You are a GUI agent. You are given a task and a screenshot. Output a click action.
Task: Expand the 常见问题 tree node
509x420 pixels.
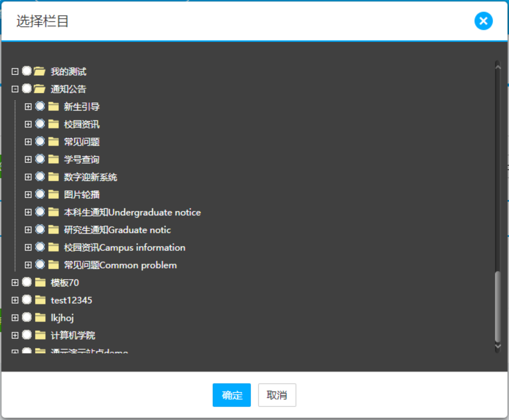pos(28,142)
